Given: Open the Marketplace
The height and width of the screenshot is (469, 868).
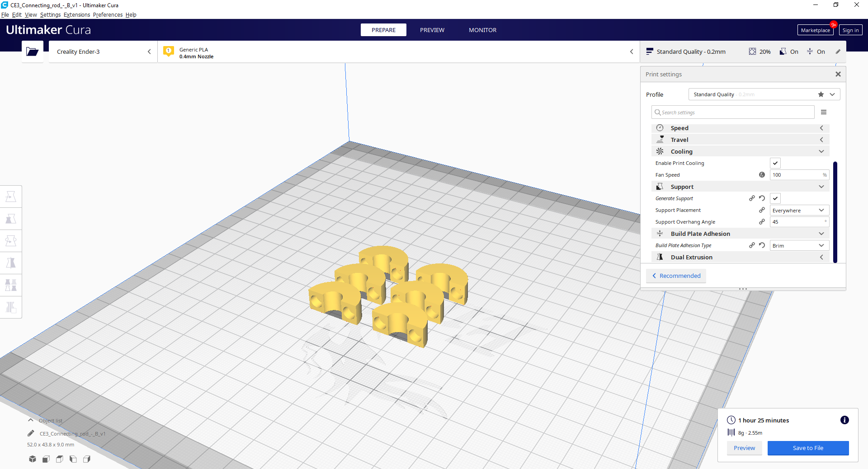Looking at the screenshot, I should (x=815, y=30).
